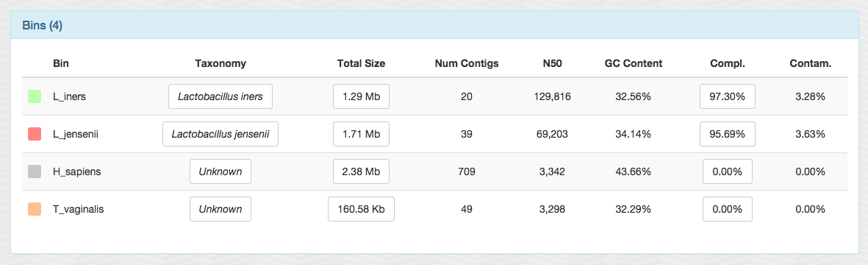Viewport: 868px width, 265px height.
Task: Select the 160.58 Kb size button
Action: tap(361, 210)
